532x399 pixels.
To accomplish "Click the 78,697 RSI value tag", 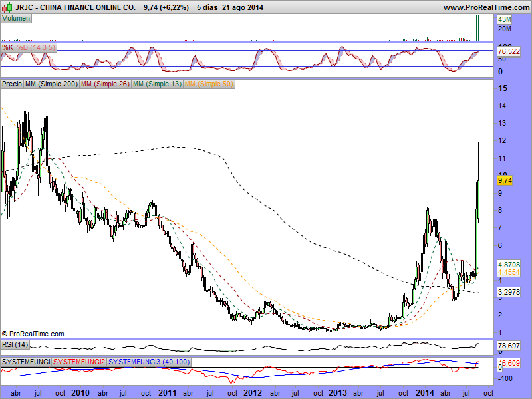I will tap(509, 346).
